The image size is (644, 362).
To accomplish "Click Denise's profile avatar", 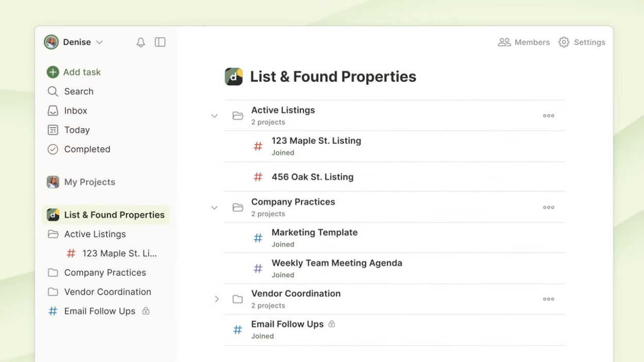I will pos(51,42).
